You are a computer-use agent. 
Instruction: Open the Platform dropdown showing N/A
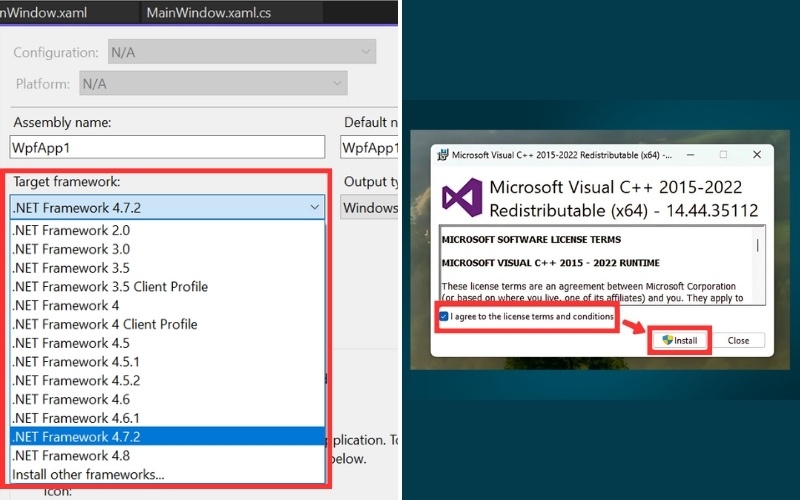pos(213,83)
